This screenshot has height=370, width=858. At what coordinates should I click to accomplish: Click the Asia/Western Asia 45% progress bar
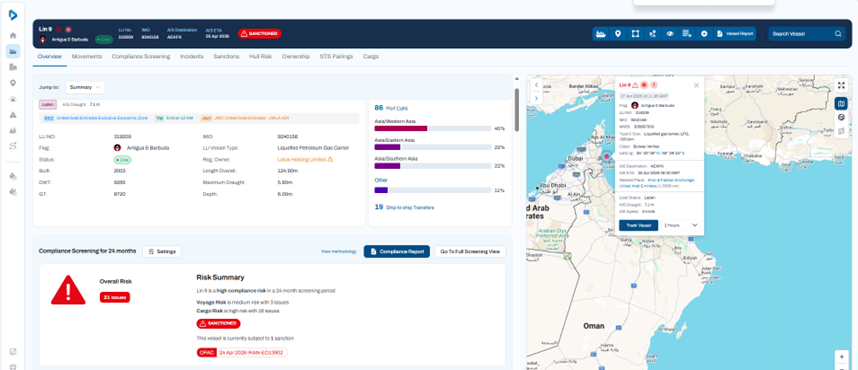(432, 129)
